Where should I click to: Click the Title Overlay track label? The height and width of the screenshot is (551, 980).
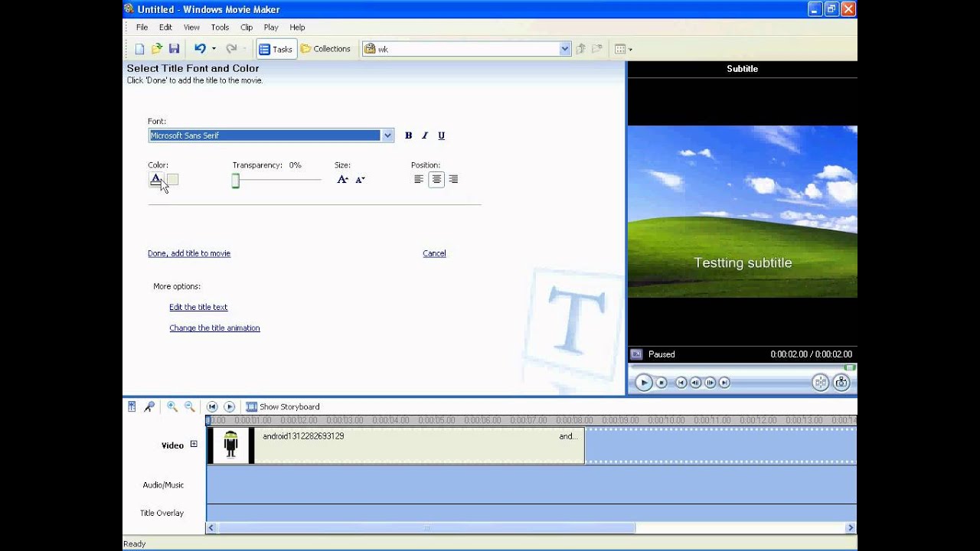tap(162, 513)
